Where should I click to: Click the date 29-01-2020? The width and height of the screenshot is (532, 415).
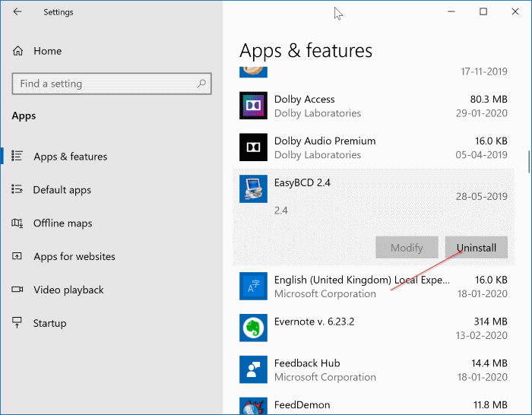481,113
